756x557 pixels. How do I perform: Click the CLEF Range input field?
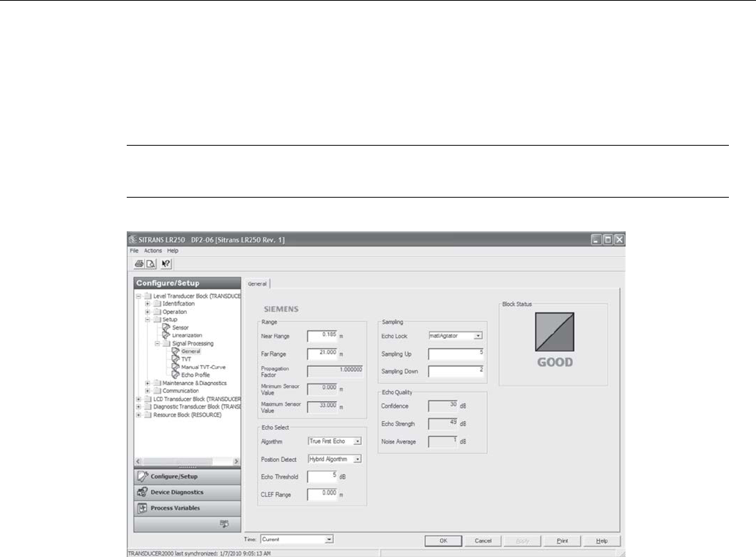tap(322, 494)
